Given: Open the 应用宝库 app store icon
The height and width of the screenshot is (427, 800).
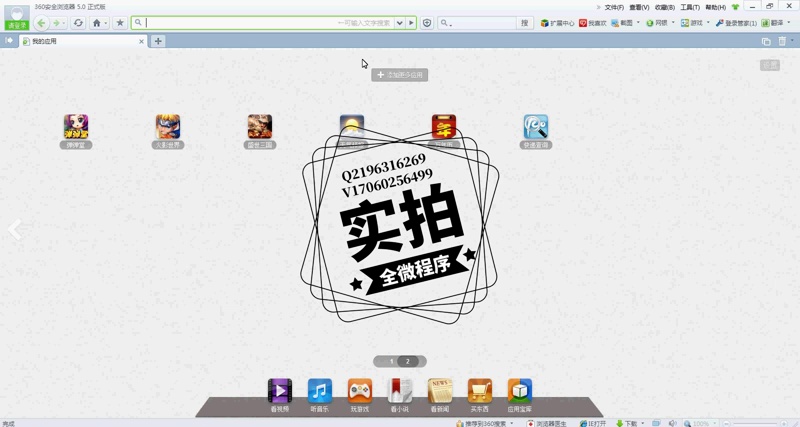Looking at the screenshot, I should pos(519,391).
